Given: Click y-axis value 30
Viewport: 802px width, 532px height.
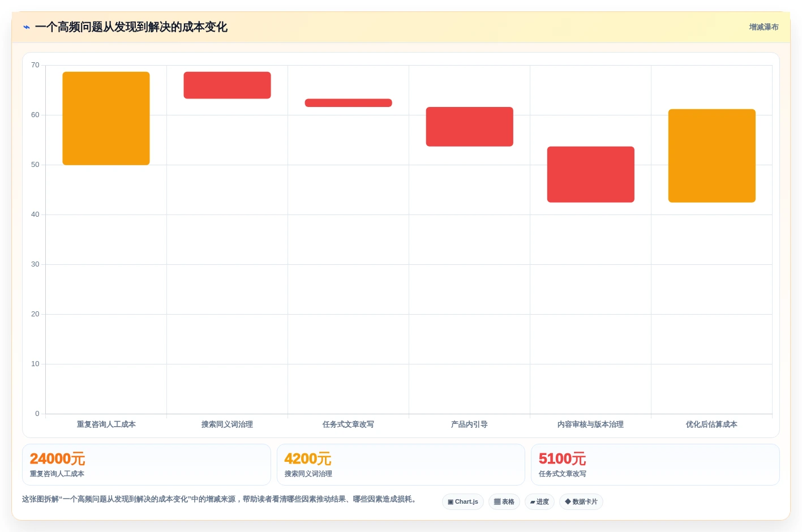Looking at the screenshot, I should tap(35, 264).
